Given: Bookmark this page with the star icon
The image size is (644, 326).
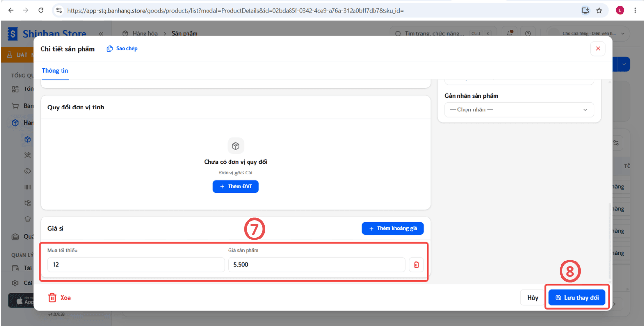Looking at the screenshot, I should pos(599,10).
